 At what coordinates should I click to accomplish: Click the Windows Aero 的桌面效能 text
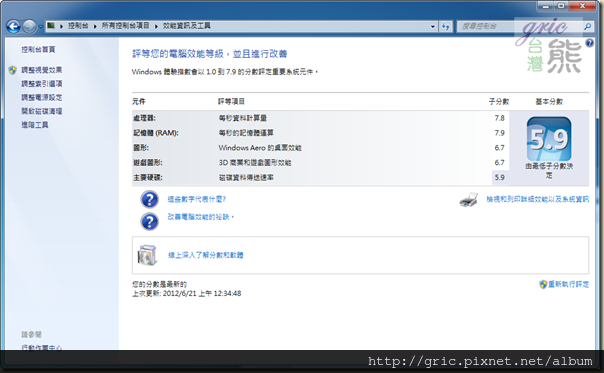(260, 148)
